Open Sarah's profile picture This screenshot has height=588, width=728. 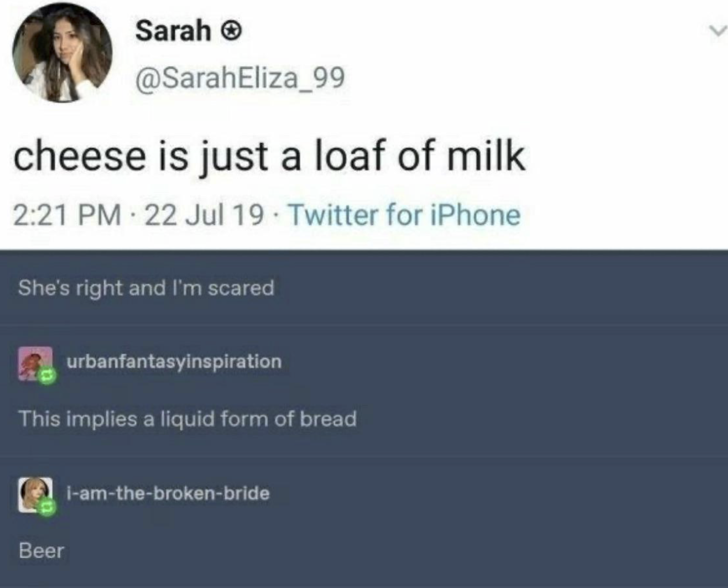[x=62, y=53]
